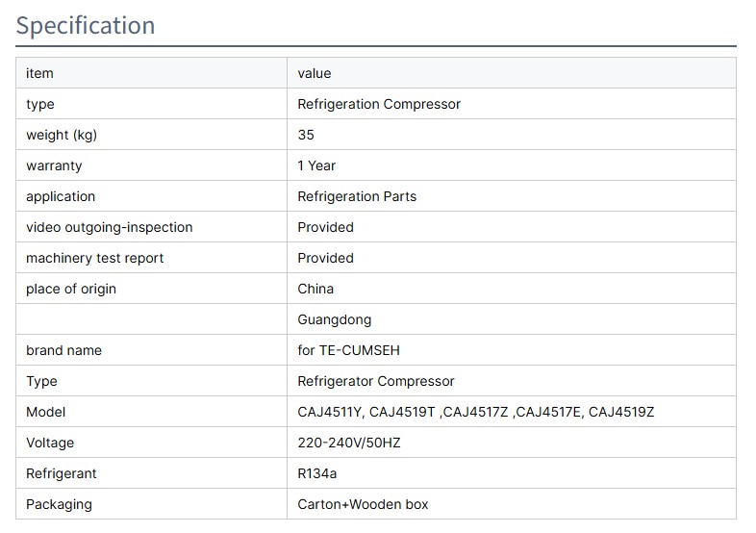
Task: Select the "for TE-CUMSEH" brand value
Action: (x=348, y=350)
